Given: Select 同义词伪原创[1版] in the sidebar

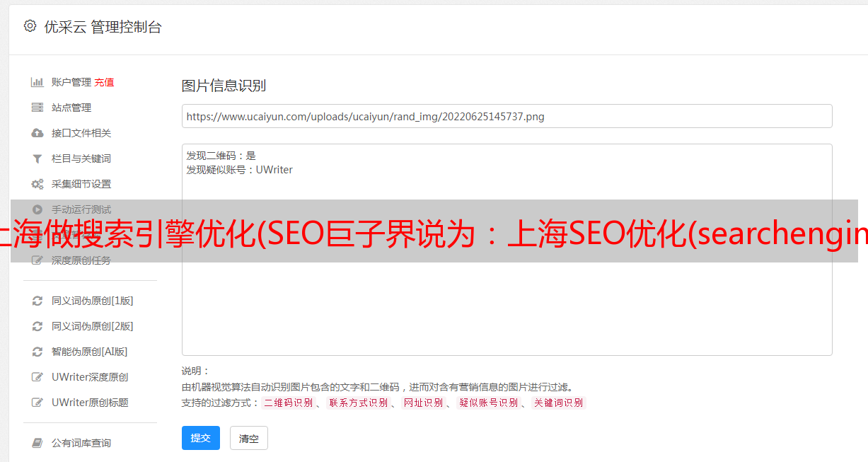Looking at the screenshot, I should pyautogui.click(x=93, y=301).
